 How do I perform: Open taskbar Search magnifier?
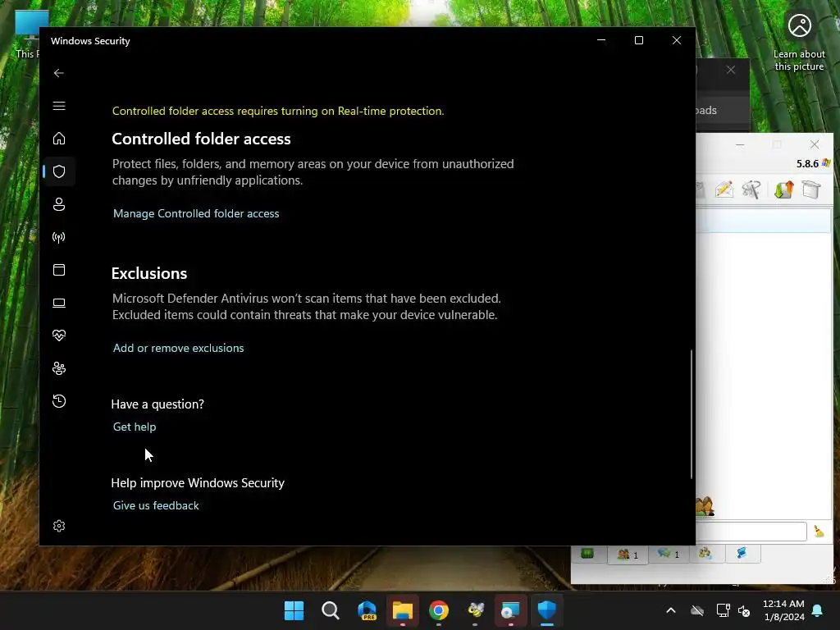330,610
